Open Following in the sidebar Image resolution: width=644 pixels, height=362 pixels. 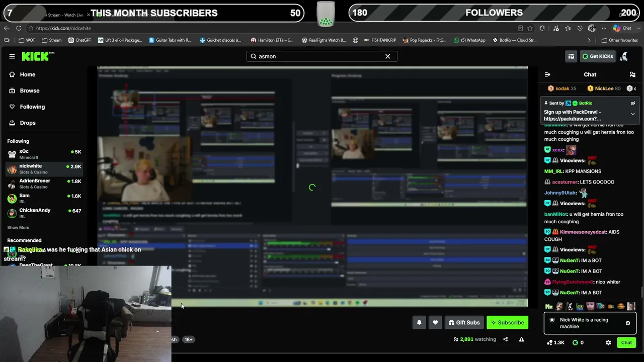click(x=32, y=107)
